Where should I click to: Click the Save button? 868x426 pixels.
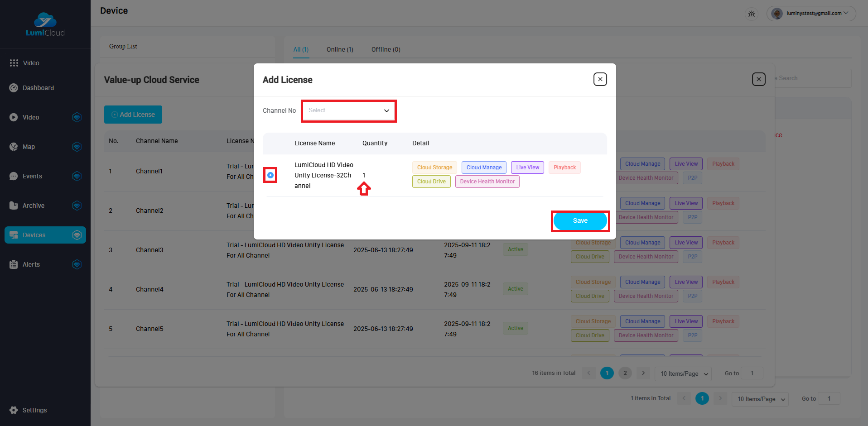pyautogui.click(x=580, y=221)
